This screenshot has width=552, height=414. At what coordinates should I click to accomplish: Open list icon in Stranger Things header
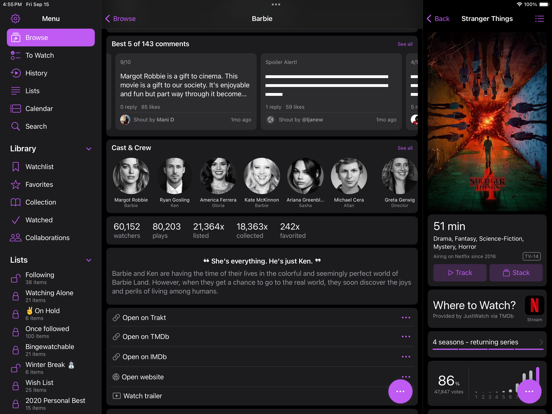[x=539, y=19]
